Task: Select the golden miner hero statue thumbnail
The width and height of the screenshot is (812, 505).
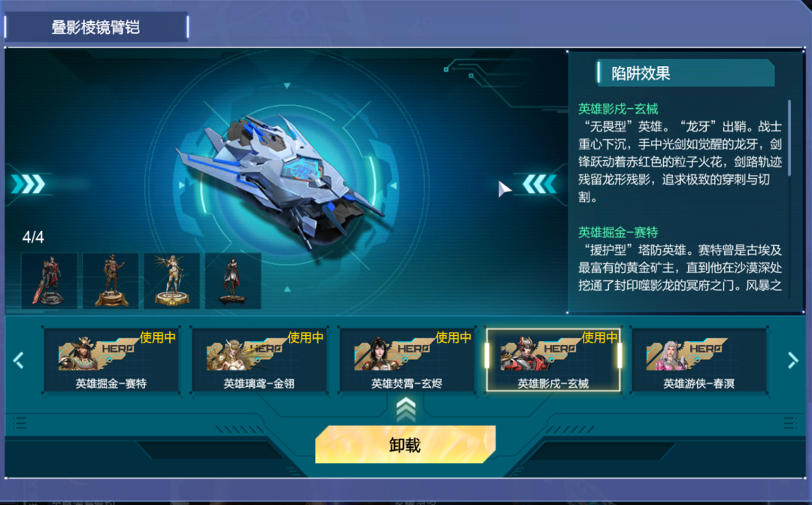Action: 111,281
